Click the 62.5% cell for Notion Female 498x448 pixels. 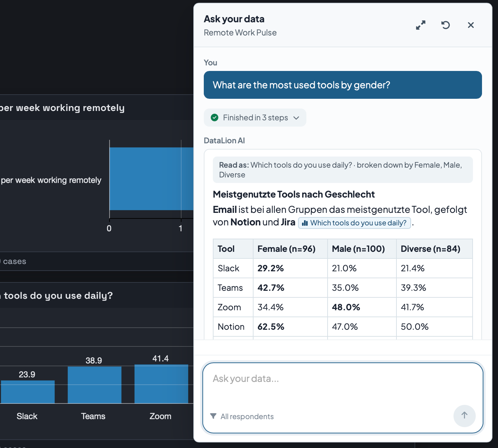click(x=290, y=327)
